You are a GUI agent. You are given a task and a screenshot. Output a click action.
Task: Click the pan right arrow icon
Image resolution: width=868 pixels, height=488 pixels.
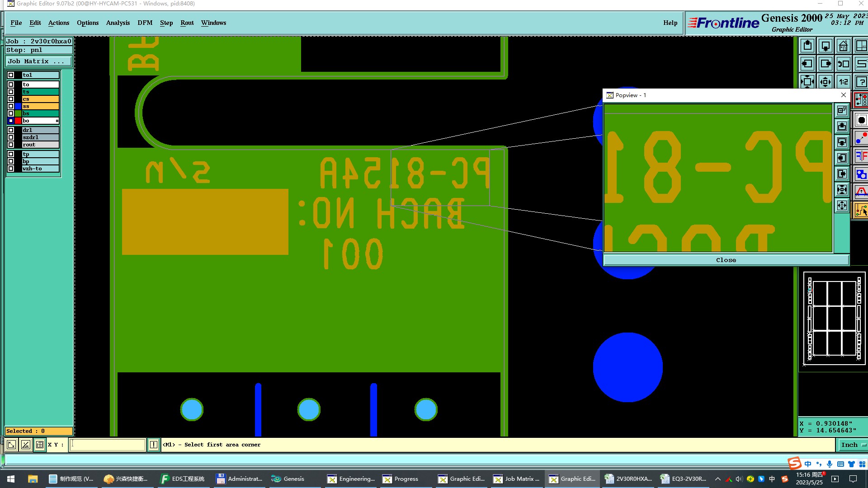point(826,64)
